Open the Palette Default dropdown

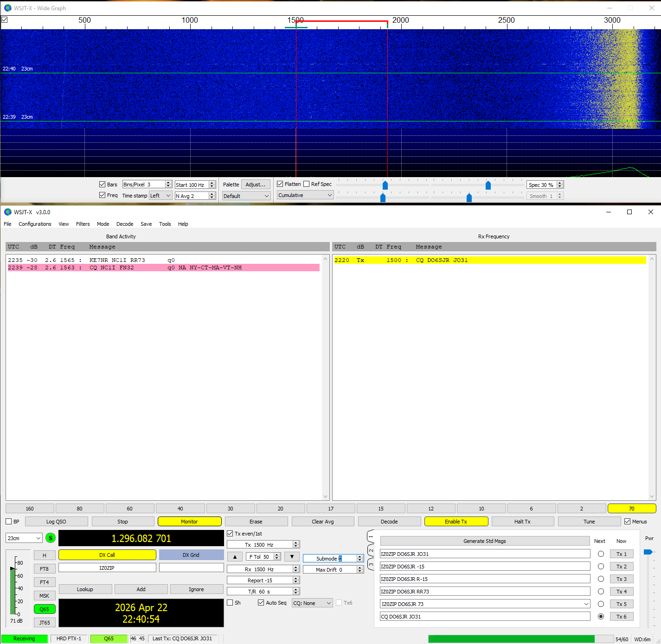pos(246,196)
